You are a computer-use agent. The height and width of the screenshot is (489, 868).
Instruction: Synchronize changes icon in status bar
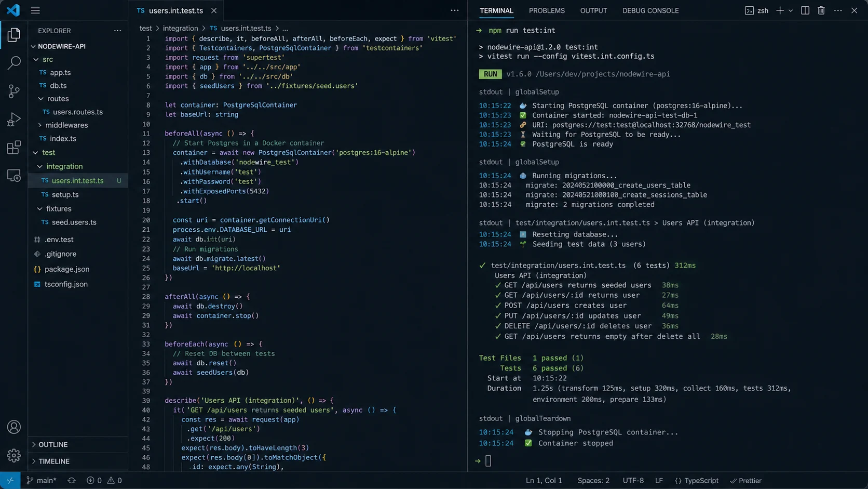point(72,481)
